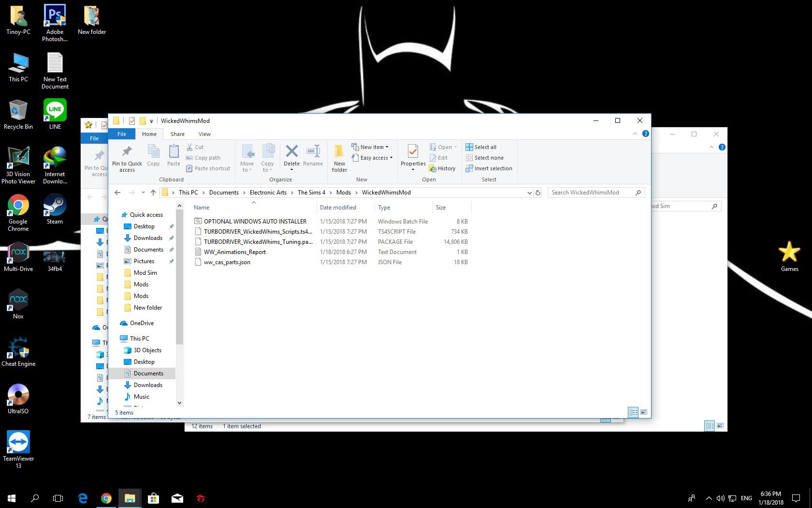Select TURBODRIVER_WickedWhims_Scripts file
Viewport: 812px width, 508px height.
[x=258, y=232]
